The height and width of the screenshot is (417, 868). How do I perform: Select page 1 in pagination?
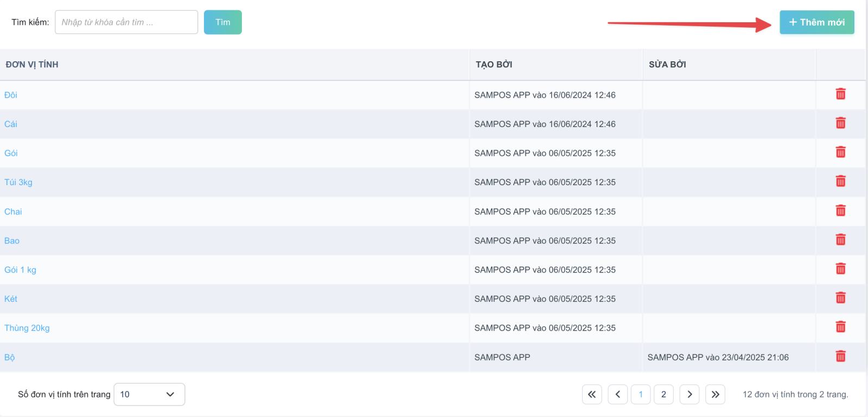(641, 394)
